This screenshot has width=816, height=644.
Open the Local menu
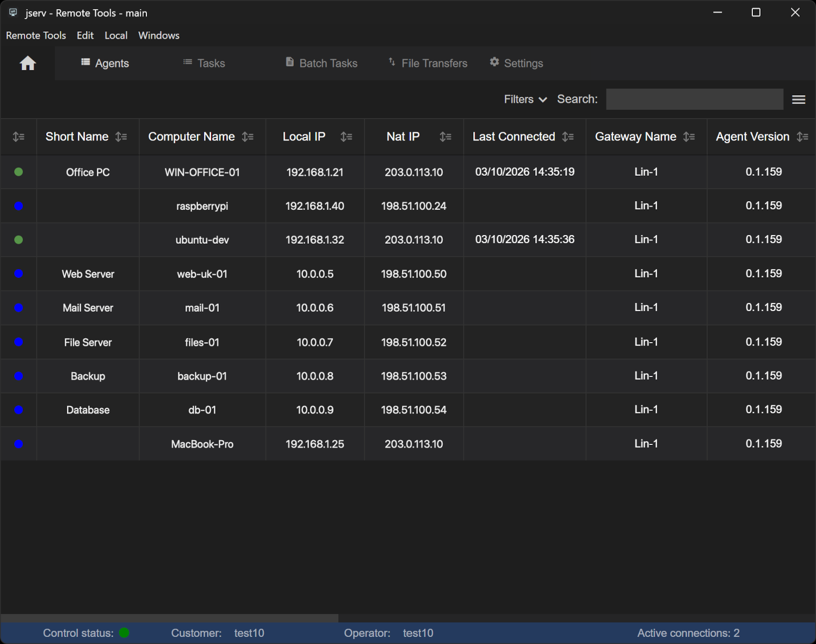pos(116,35)
